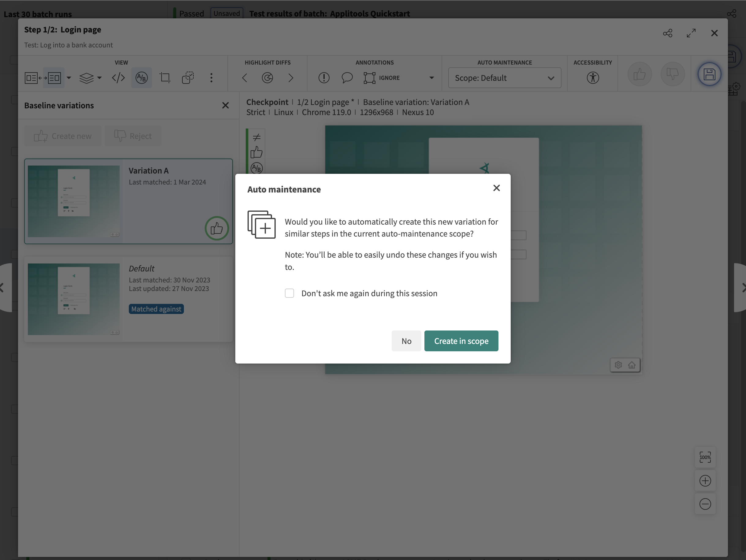Image resolution: width=746 pixels, height=560 pixels.
Task: Open the Scope: Default dropdown
Action: 505,78
